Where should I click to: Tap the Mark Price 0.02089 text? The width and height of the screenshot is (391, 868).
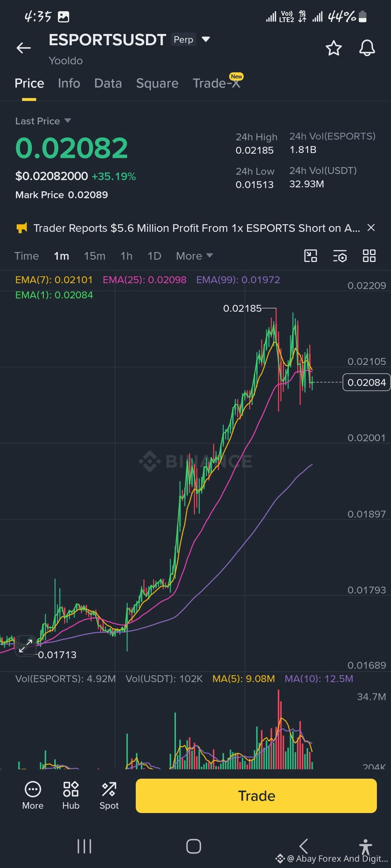click(x=62, y=195)
